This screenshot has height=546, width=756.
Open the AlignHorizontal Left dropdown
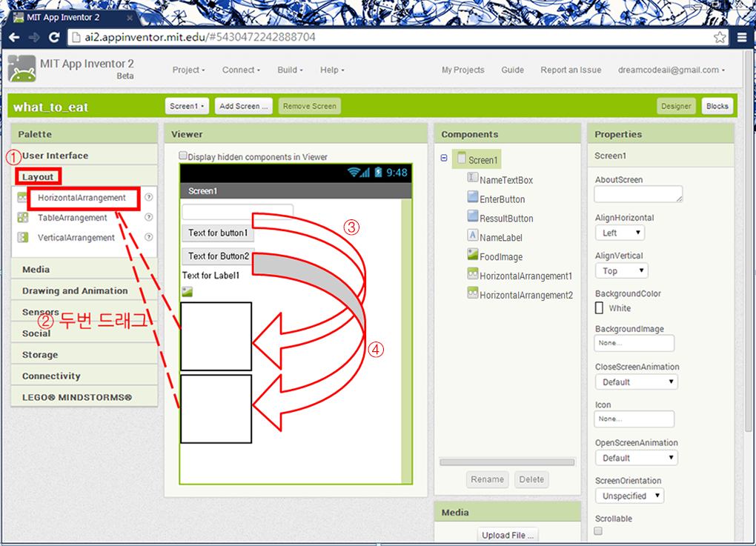pos(620,233)
